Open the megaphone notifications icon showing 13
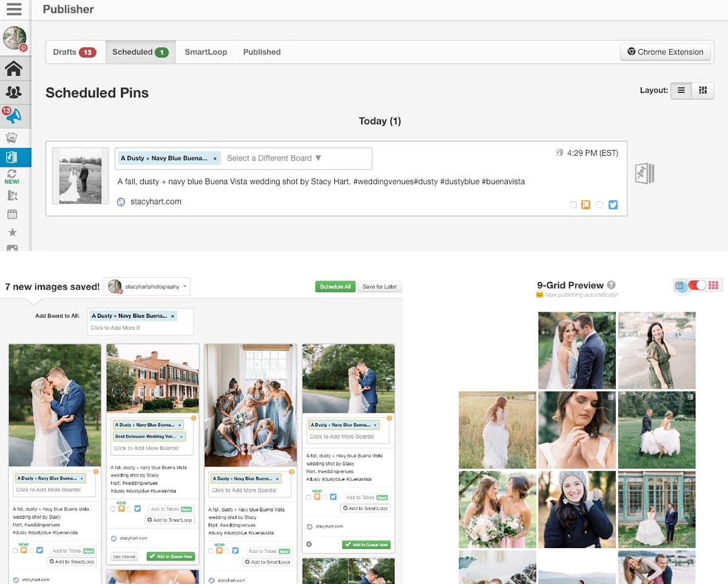 pyautogui.click(x=15, y=115)
